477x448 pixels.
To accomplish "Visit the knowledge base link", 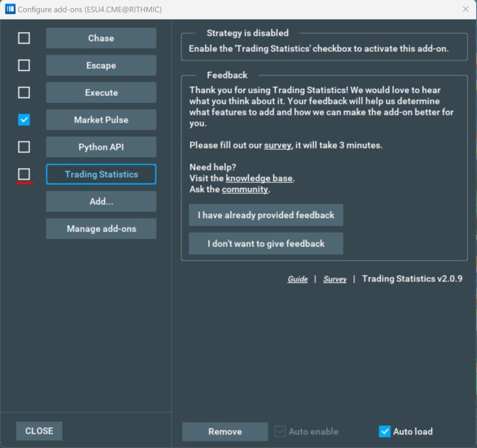I will [259, 178].
